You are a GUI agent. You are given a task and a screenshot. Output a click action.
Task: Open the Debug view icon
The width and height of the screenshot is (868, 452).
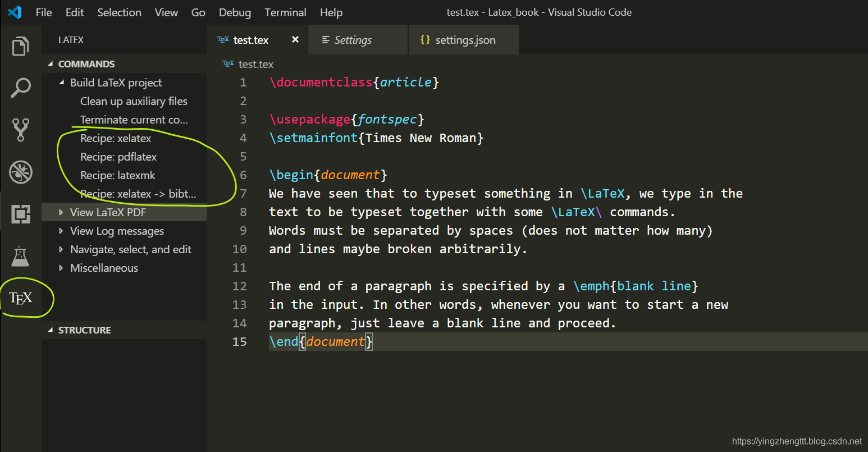coord(21,172)
